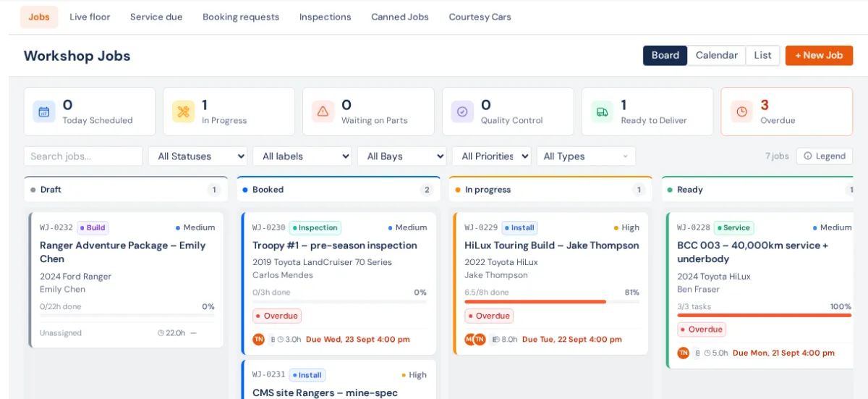Open the Canned Jobs tab
Viewport: 868px width, 399px height.
pos(400,17)
